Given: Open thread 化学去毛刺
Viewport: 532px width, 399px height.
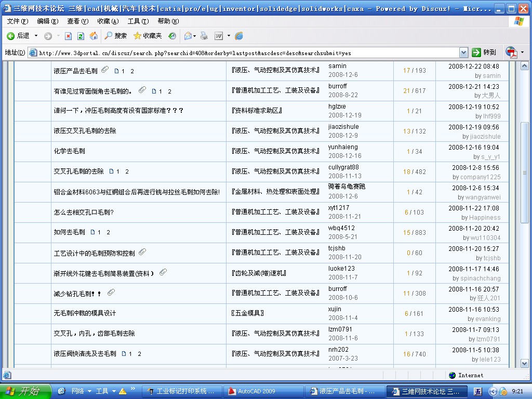Looking at the screenshot, I should point(69,151).
